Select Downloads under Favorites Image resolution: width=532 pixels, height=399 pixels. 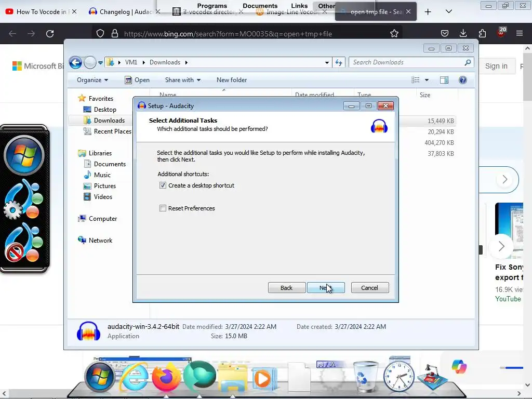click(104, 121)
